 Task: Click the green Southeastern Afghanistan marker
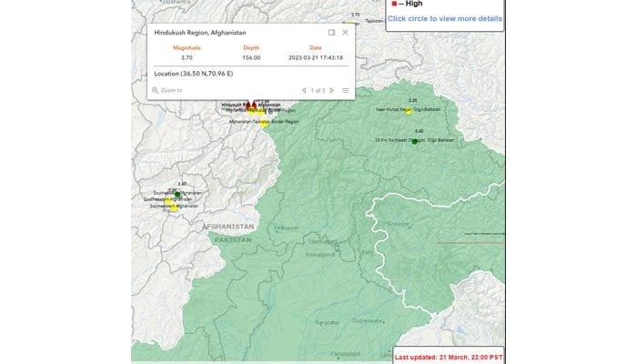pyautogui.click(x=177, y=194)
